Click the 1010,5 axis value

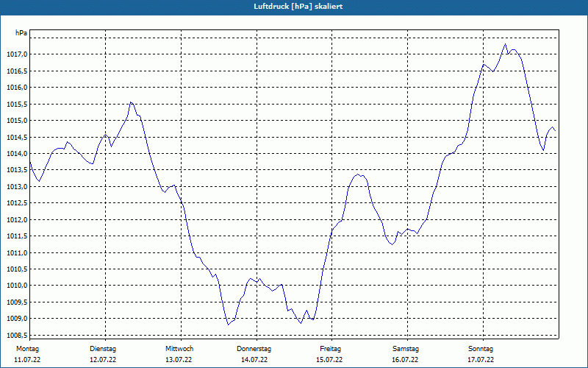pos(17,269)
